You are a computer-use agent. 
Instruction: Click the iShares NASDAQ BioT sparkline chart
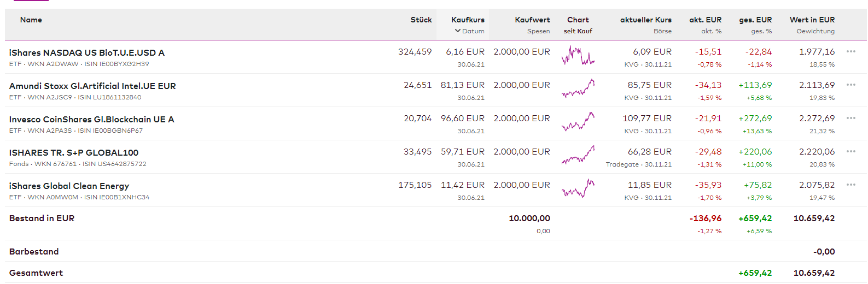(578, 56)
